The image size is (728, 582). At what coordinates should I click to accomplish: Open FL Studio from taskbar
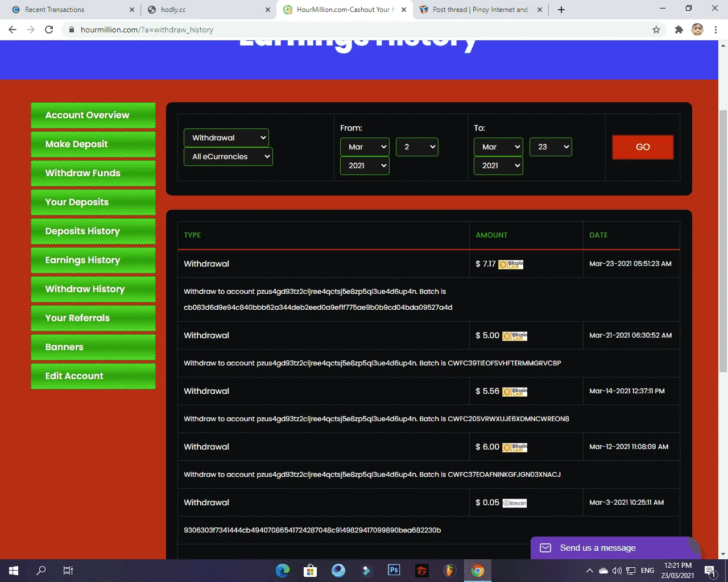point(449,571)
